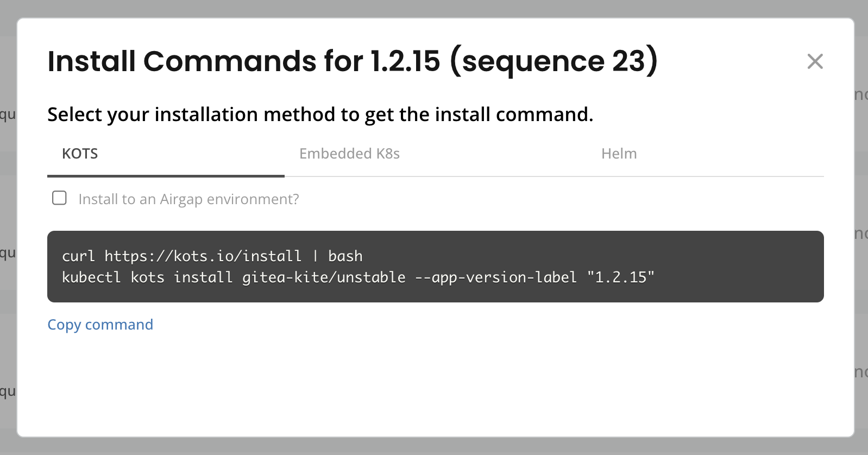Open the Helm installation tab

619,154
